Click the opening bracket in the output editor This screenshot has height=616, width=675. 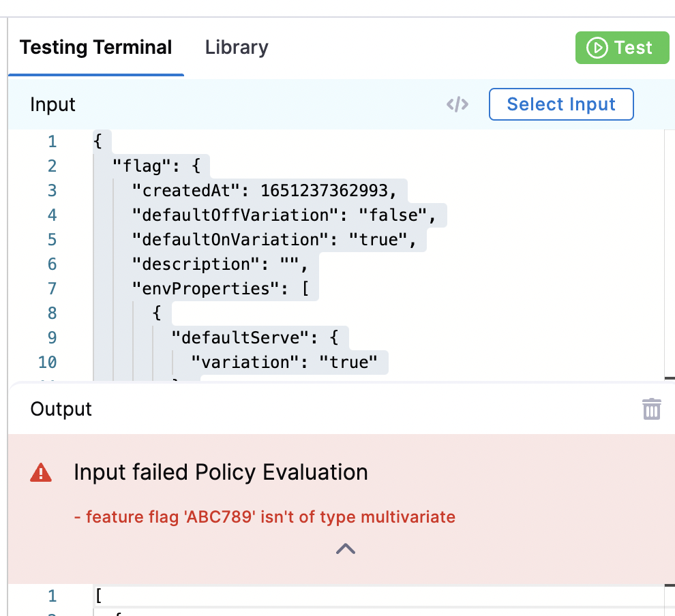[x=99, y=597]
